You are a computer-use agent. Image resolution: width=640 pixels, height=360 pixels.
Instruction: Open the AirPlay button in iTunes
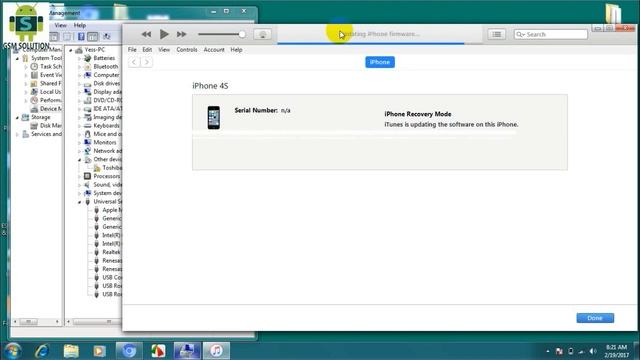pyautogui.click(x=262, y=34)
